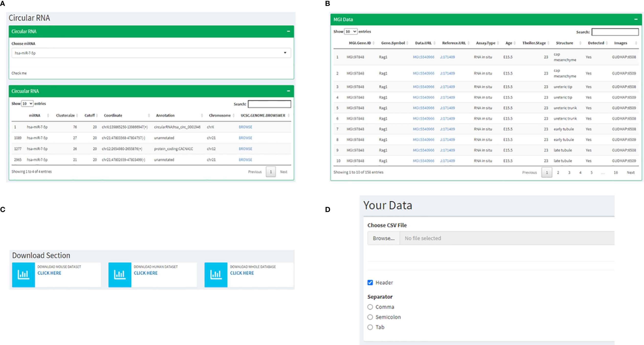Open MGI Data show entries dropdown
This screenshot has width=644, height=345.
351,31
